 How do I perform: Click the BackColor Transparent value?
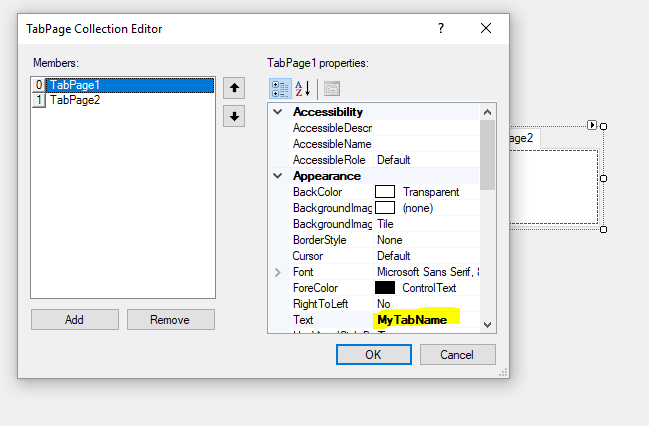(431, 192)
